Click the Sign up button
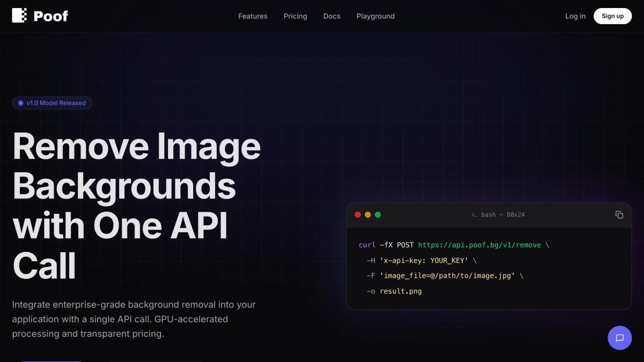This screenshot has height=362, width=644. pyautogui.click(x=613, y=16)
